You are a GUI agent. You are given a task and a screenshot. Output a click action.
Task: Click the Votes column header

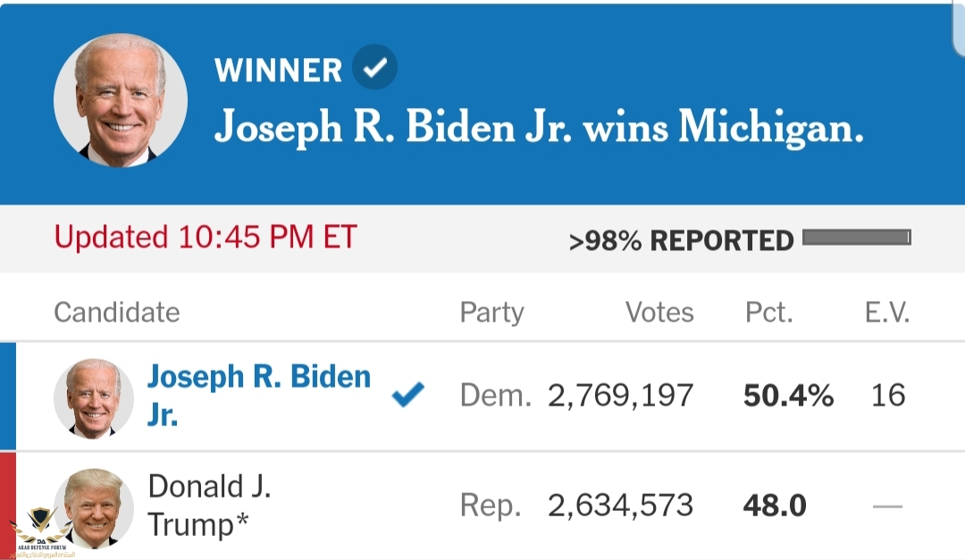pyautogui.click(x=659, y=313)
